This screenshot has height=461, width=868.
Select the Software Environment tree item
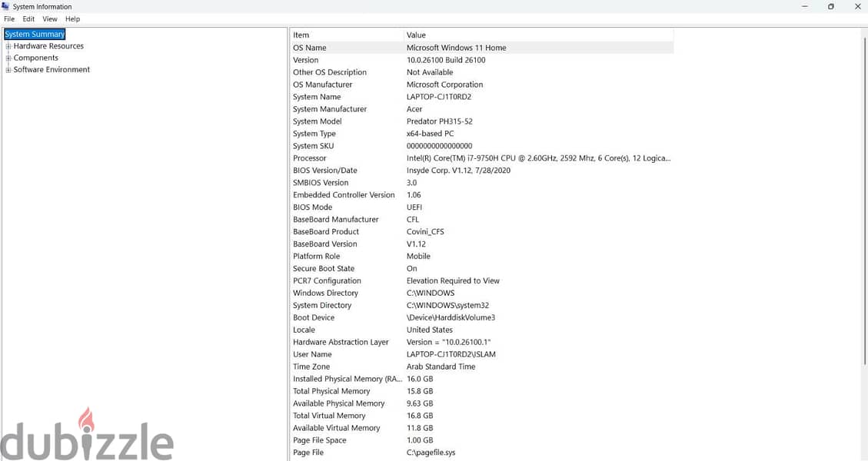pos(52,70)
